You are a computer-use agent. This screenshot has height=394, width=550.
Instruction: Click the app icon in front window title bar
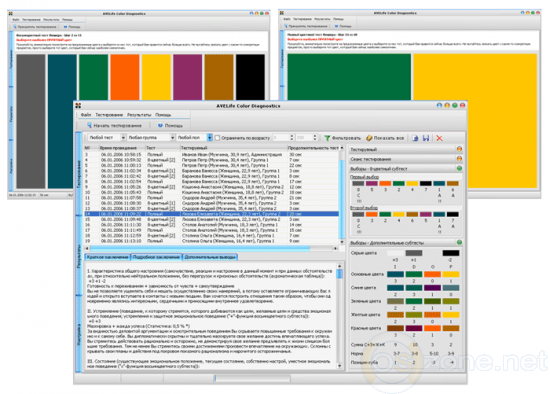(78, 106)
